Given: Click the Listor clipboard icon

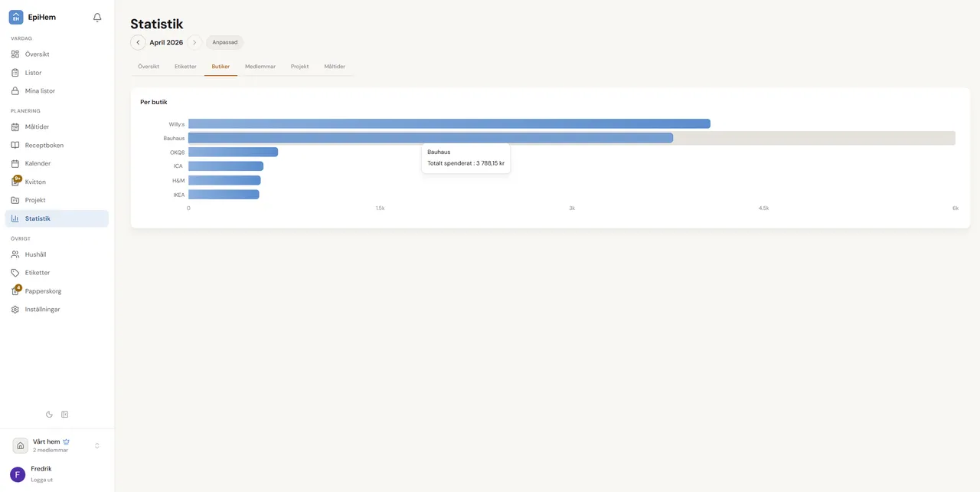Looking at the screenshot, I should tap(15, 73).
